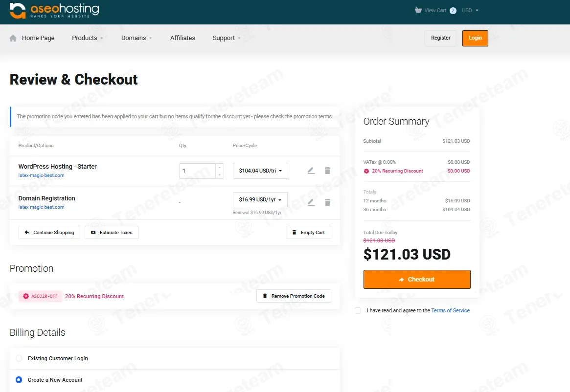Open the $16.99 USD/1yr billing cycle dropdown
The width and height of the screenshot is (570, 392).
click(x=260, y=200)
